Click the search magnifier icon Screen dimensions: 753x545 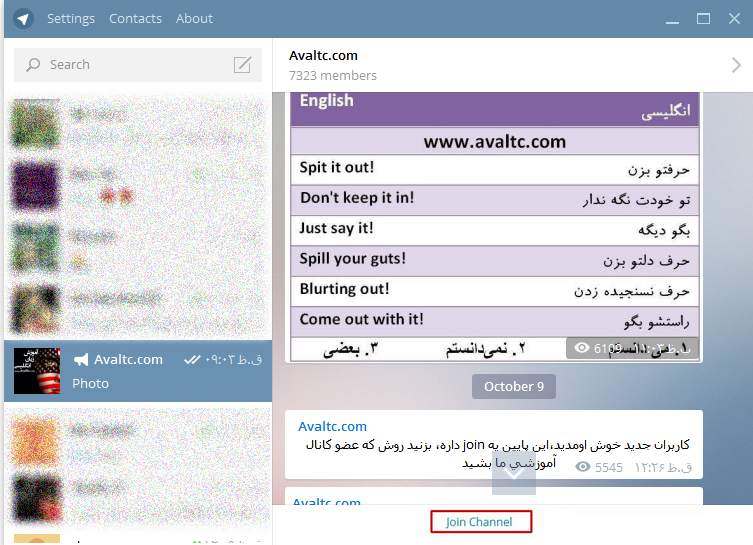(x=33, y=65)
